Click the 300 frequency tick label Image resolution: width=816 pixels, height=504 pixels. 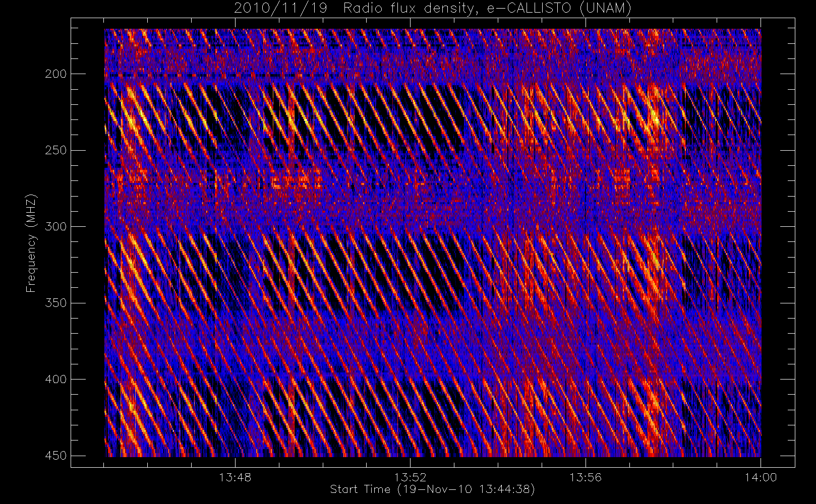(56, 227)
